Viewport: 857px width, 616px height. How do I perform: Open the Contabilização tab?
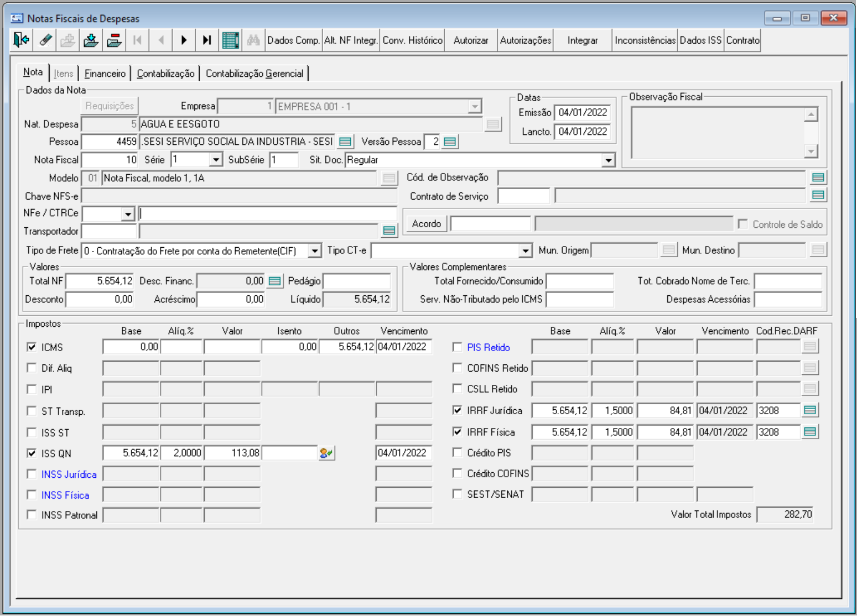click(165, 74)
